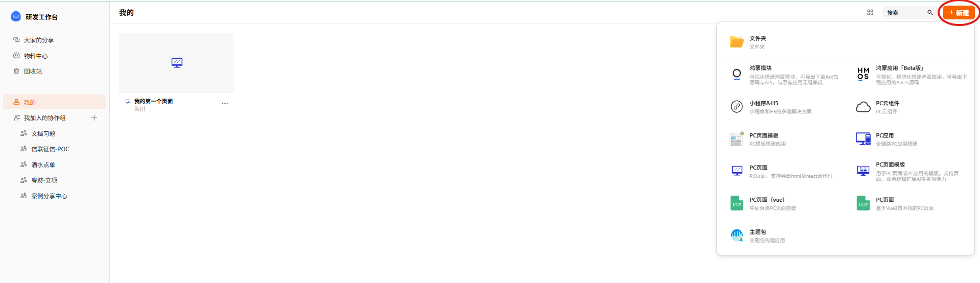Choose the HMOS 鸿蒙应用 Beta icon
Viewport: 980px width, 283px height.
click(x=863, y=74)
